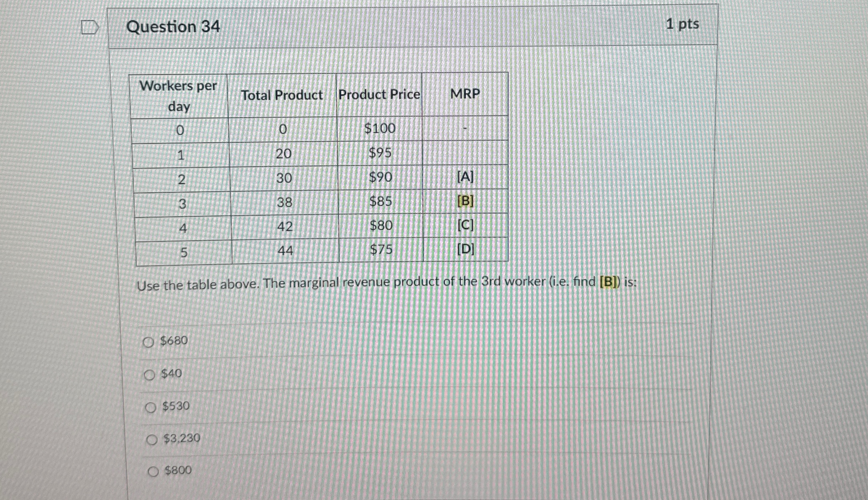This screenshot has width=868, height=500.
Task: Flag Question 34 using the bookmark icon
Action: (89, 28)
